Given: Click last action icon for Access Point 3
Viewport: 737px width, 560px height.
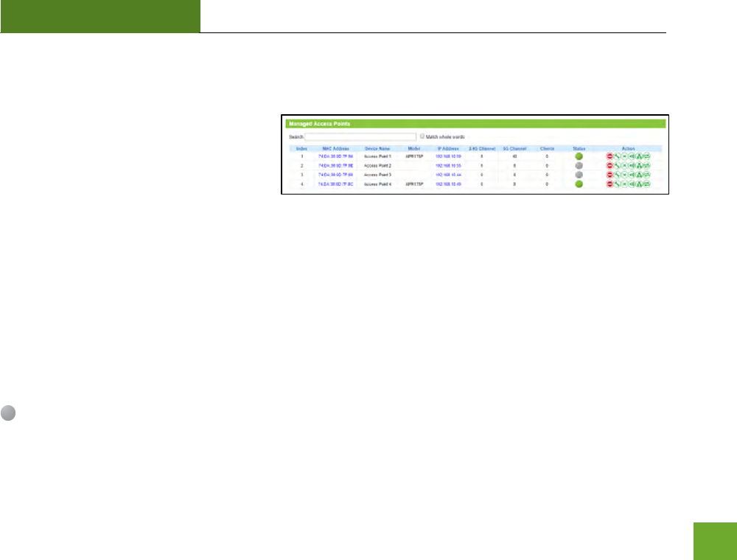Looking at the screenshot, I should (x=647, y=175).
